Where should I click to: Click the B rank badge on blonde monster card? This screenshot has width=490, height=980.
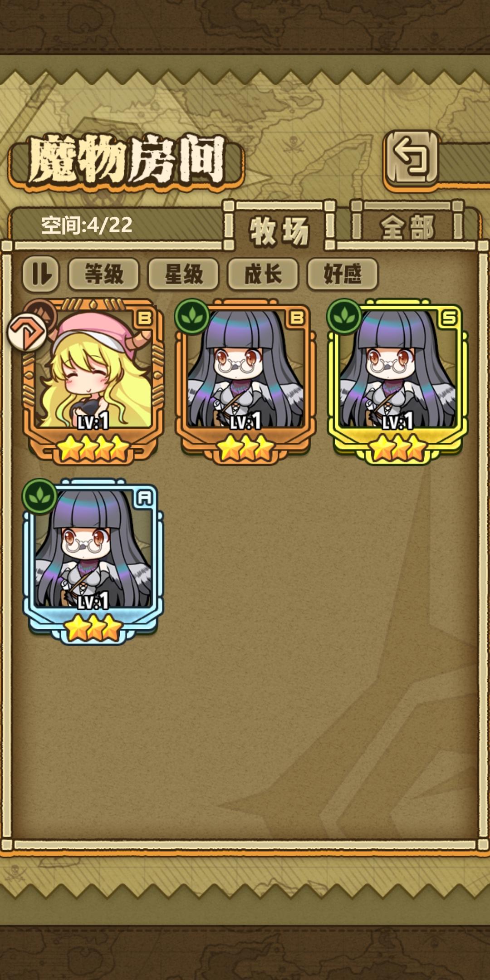144,318
